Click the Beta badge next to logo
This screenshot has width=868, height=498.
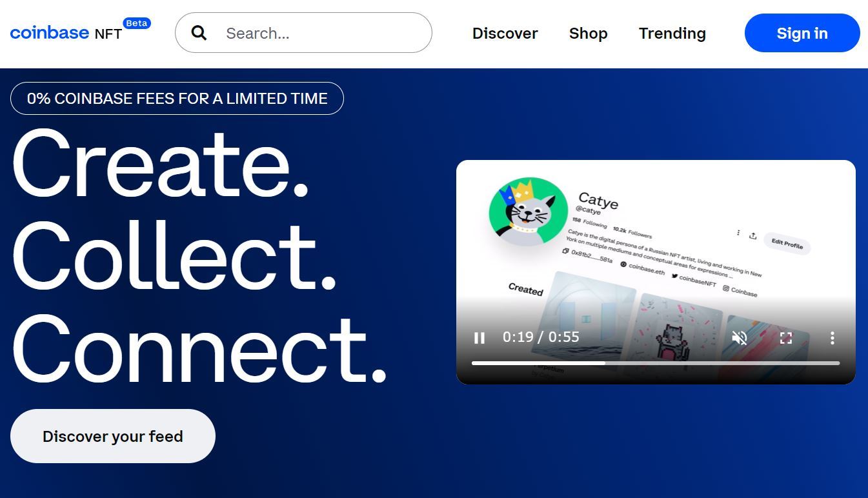(x=137, y=23)
